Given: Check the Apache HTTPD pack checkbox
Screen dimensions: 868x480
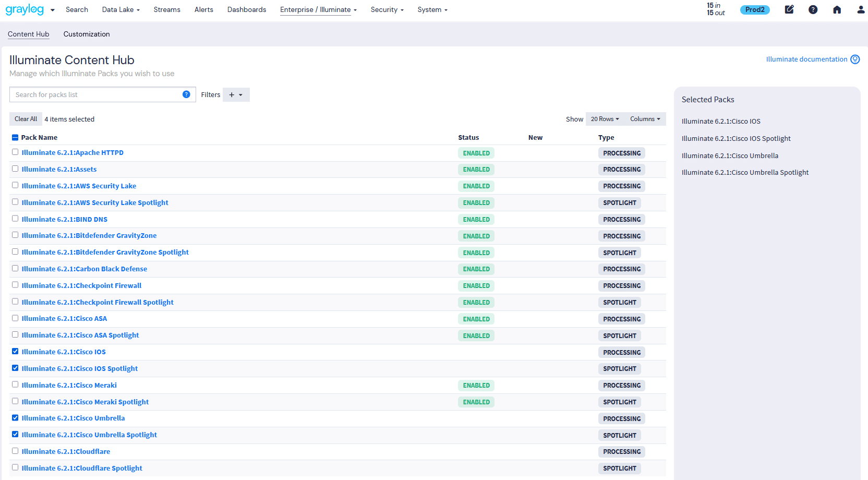Looking at the screenshot, I should [x=15, y=152].
